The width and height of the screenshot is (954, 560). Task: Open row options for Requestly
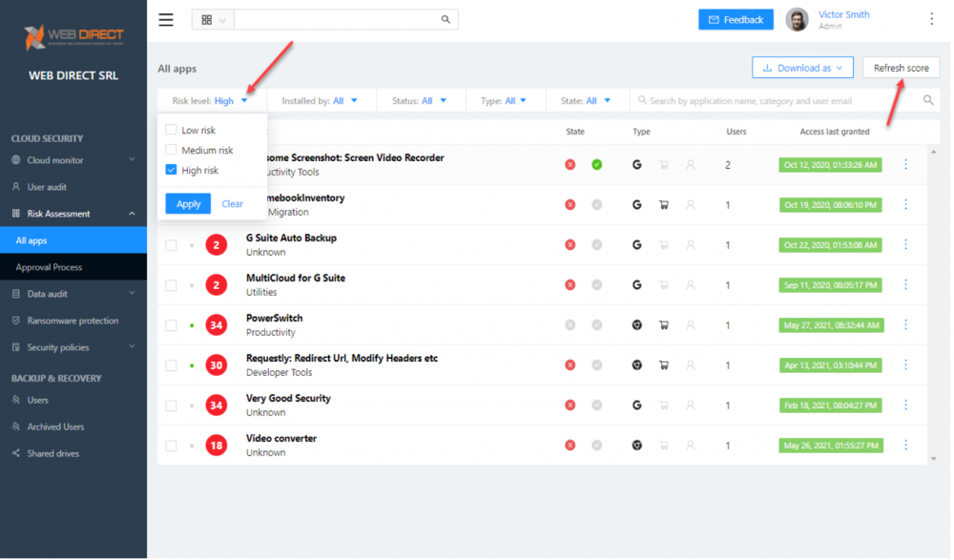point(908,365)
